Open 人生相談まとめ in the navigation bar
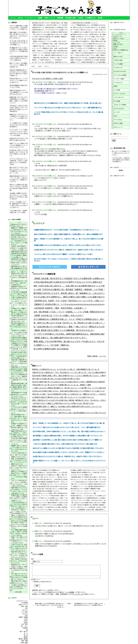138x644 pixels. 90,18
